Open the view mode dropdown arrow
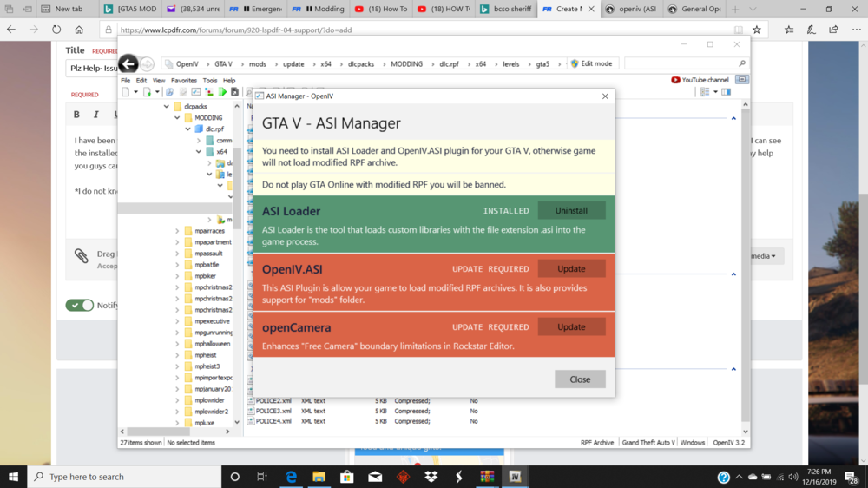The width and height of the screenshot is (868, 488). click(x=715, y=92)
